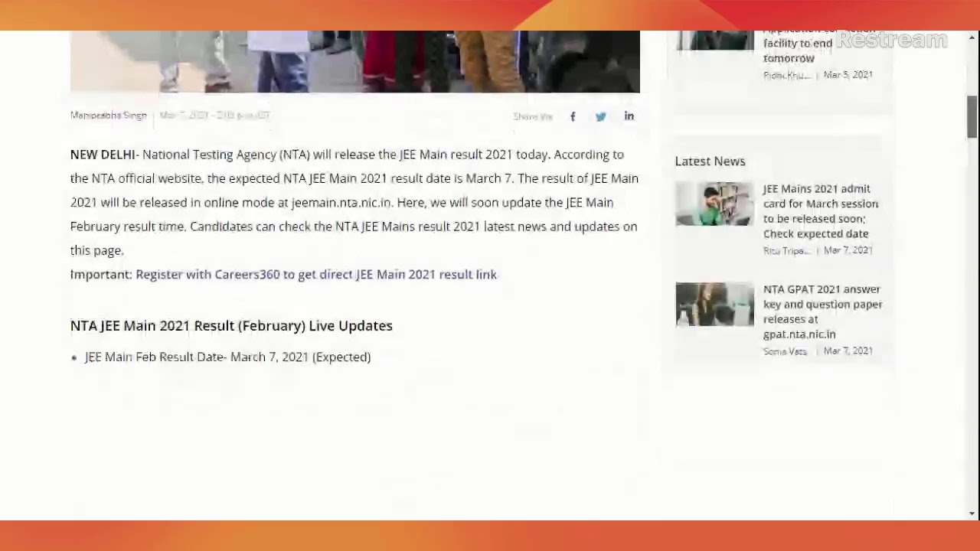Click NEW DELHI text in article

[x=103, y=155]
